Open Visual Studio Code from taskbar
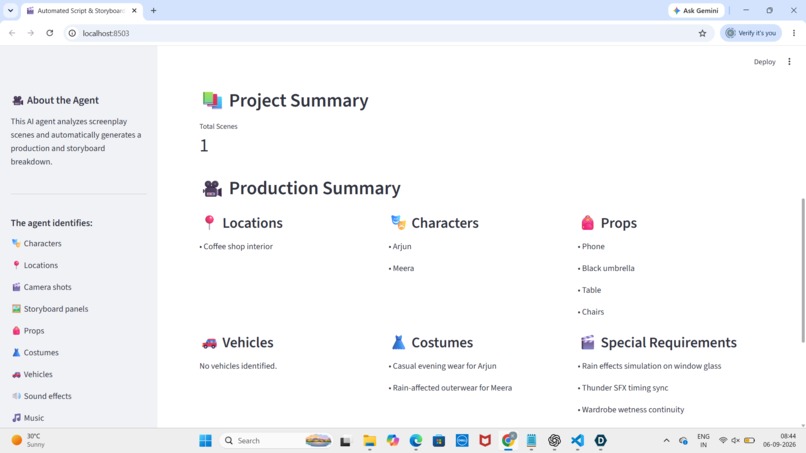Viewport: 806px width, 453px height. click(x=577, y=441)
